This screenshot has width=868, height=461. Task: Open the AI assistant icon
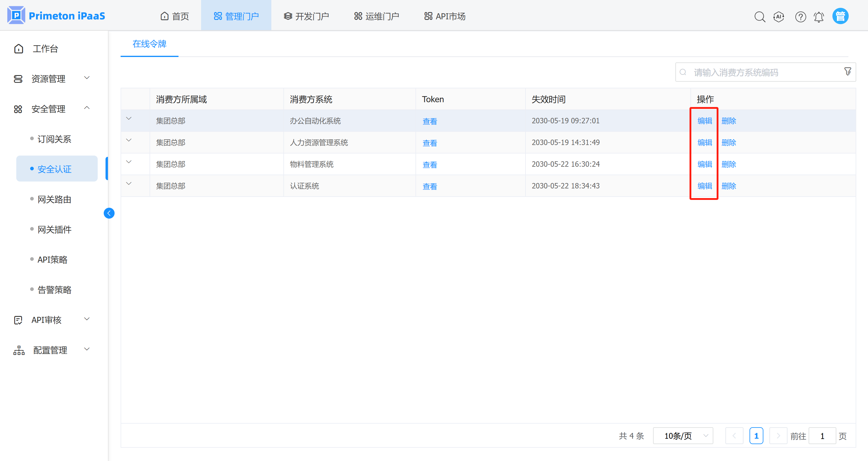coord(779,17)
